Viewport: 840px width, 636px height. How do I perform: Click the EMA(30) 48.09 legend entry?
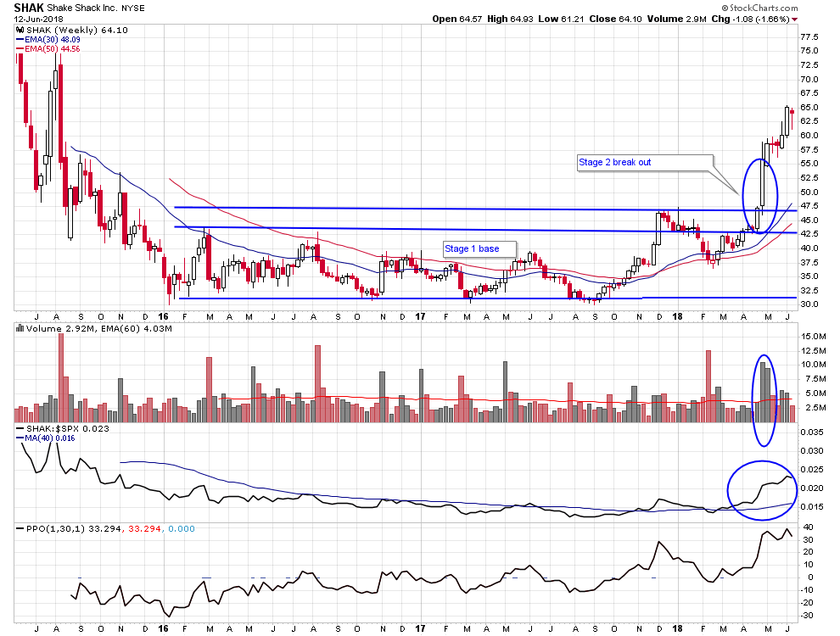[x=53, y=40]
